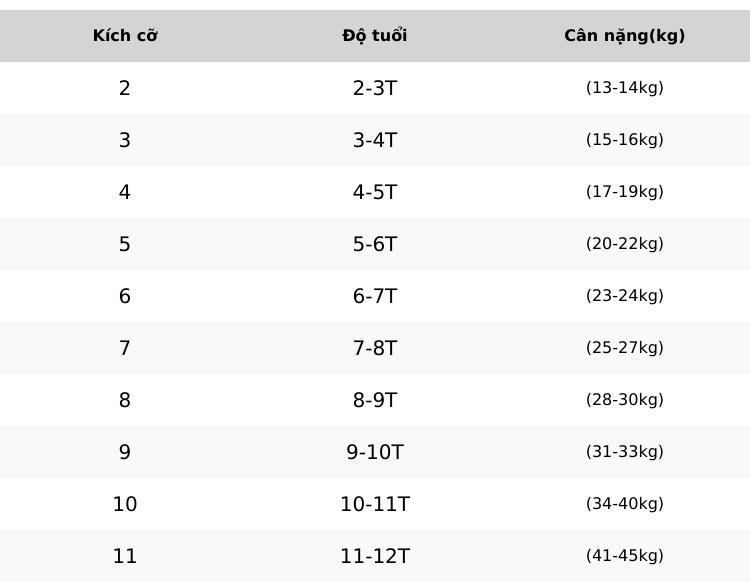Click the (34-40kg) weight cell
The height and width of the screenshot is (582, 750).
coord(625,504)
